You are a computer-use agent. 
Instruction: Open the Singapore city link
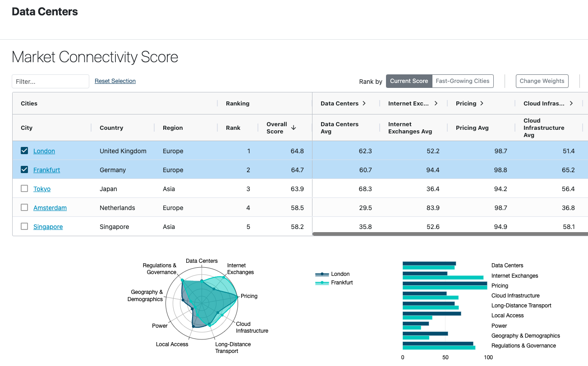(x=48, y=227)
